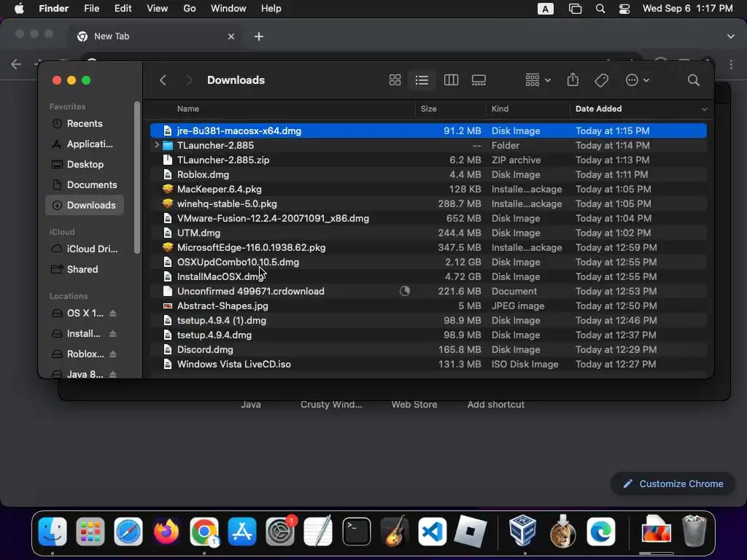Open Shared in the Finder sidebar

(84, 270)
